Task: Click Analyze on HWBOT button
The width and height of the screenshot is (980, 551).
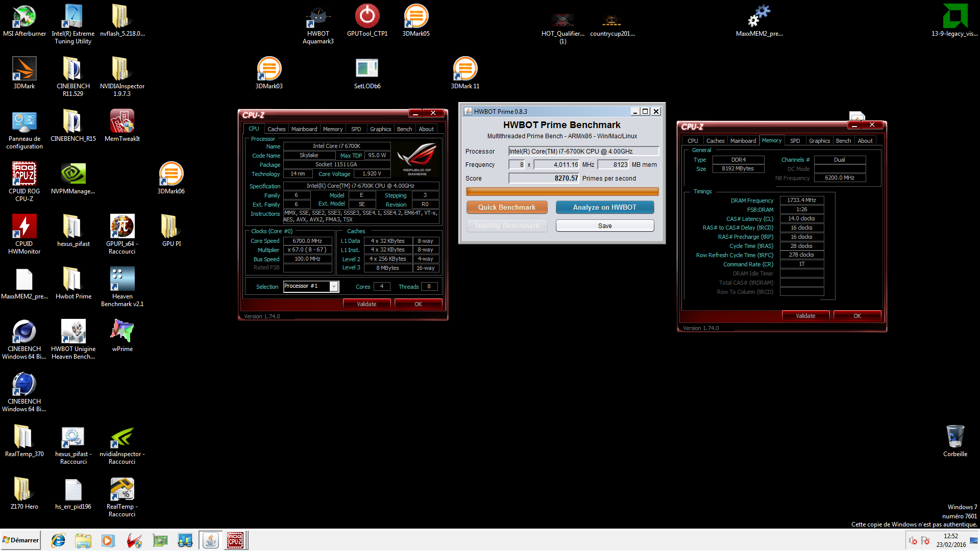Action: coord(605,207)
